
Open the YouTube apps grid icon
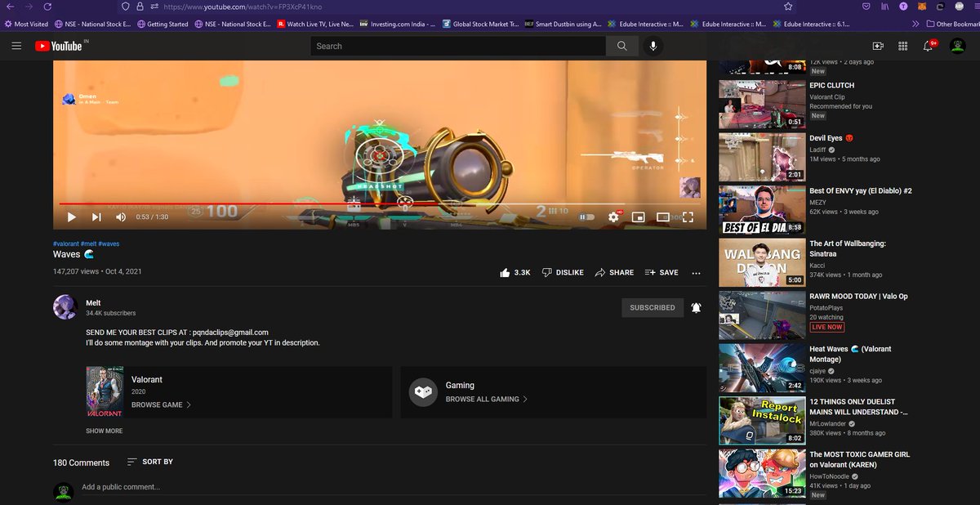point(902,47)
